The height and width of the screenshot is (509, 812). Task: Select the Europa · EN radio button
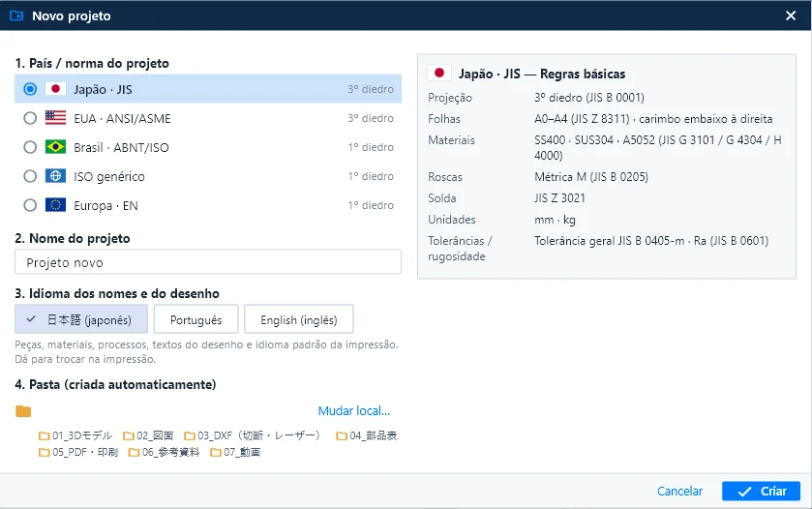tap(30, 205)
